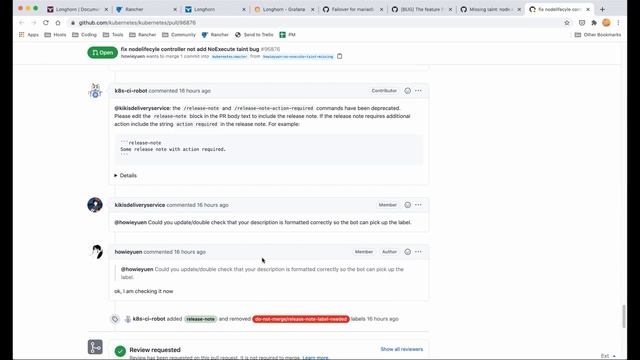Click the base branch kubernetes:master label
640x360 pixels.
point(230,57)
